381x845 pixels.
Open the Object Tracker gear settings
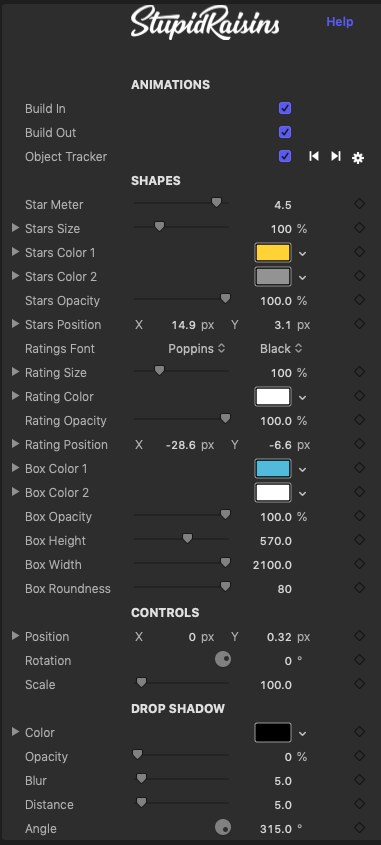[x=358, y=158]
